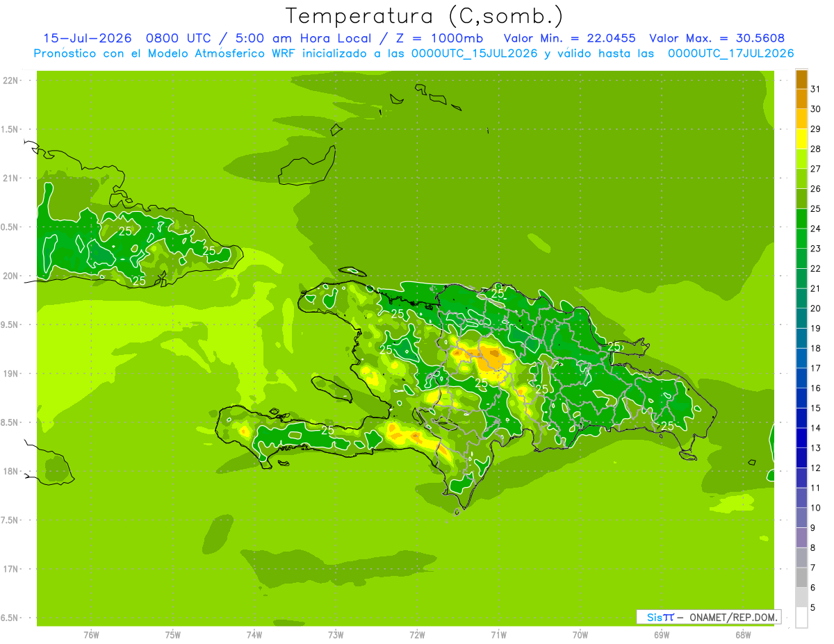Click the dark blue color bar segment between 13 and 14
The height and width of the screenshot is (644, 834).
(x=801, y=438)
